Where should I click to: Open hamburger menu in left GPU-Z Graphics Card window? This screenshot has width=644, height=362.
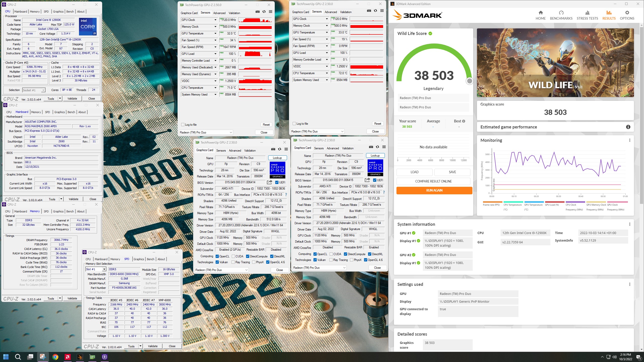286,149
